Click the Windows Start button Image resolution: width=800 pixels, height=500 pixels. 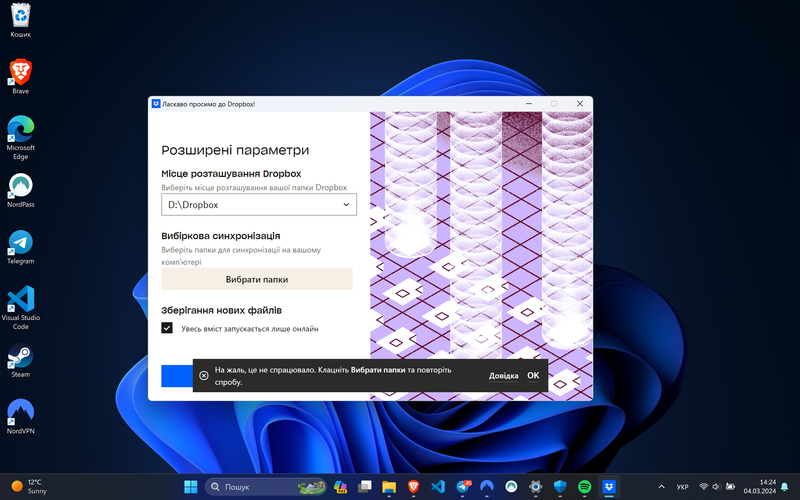click(190, 486)
